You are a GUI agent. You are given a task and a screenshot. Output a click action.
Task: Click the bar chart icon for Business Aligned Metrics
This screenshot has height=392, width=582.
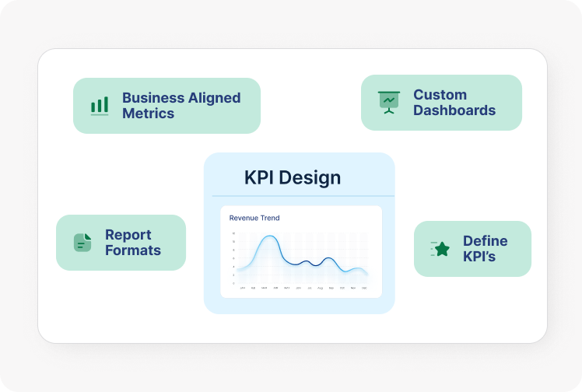coord(100,106)
